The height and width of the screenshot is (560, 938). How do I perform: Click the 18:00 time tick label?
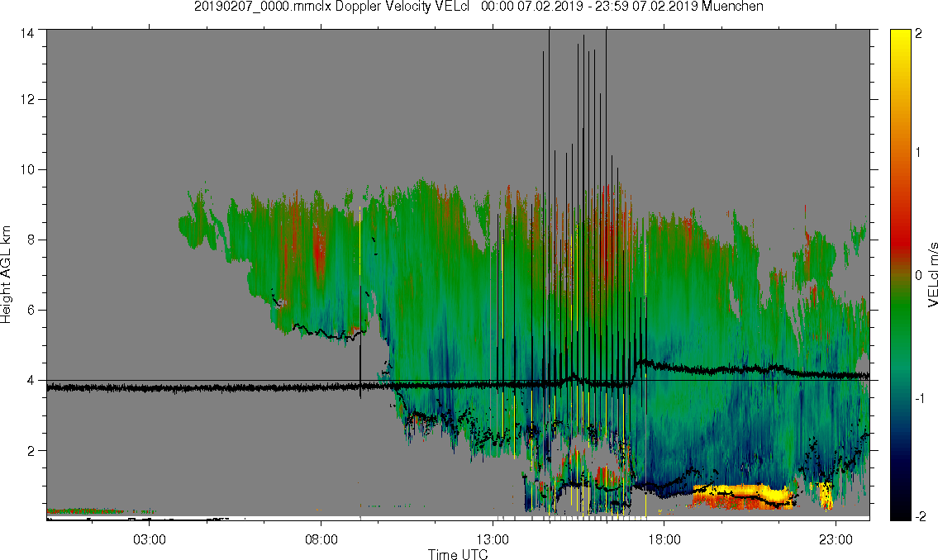pos(664,539)
